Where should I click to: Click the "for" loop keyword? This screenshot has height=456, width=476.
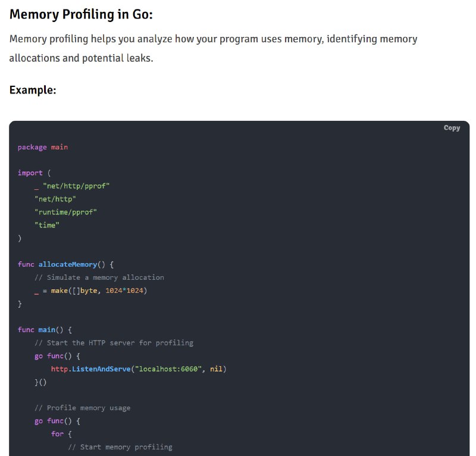(57, 434)
